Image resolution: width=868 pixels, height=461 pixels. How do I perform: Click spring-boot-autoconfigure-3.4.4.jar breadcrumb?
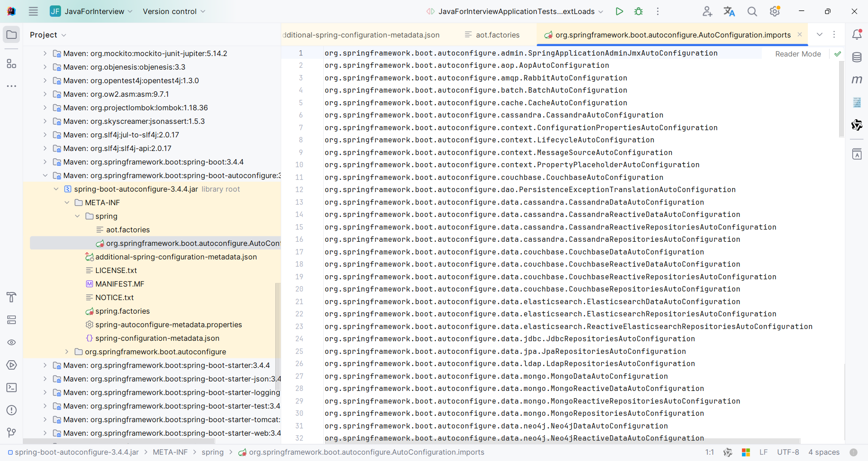(x=73, y=452)
